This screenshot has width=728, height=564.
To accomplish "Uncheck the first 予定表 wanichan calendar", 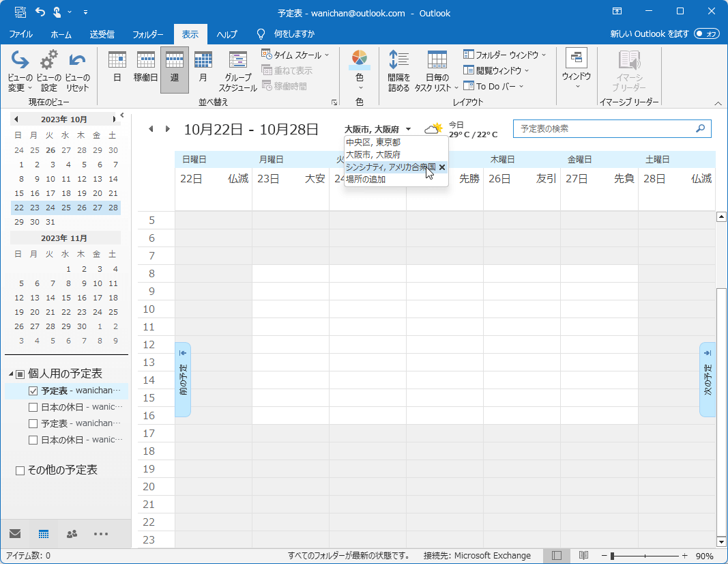I will [x=33, y=391].
